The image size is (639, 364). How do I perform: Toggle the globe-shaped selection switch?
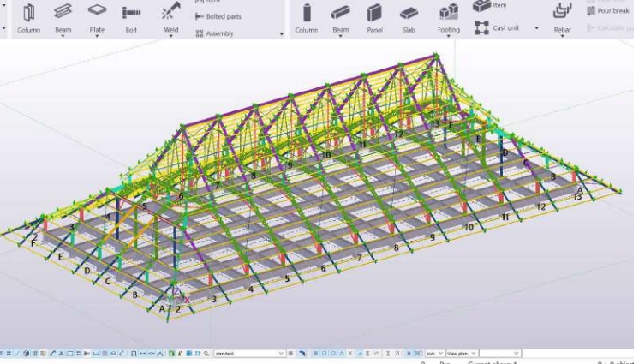[x=26, y=354]
